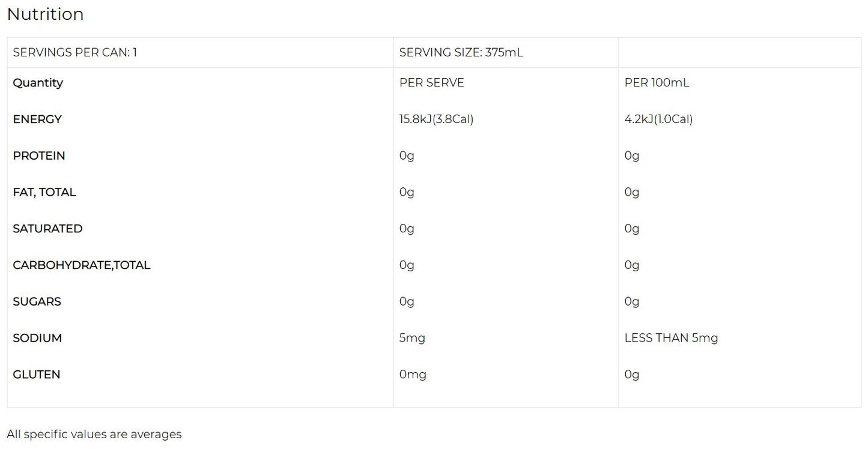This screenshot has width=868, height=449.
Task: Click the SATURATED row label
Action: (47, 229)
